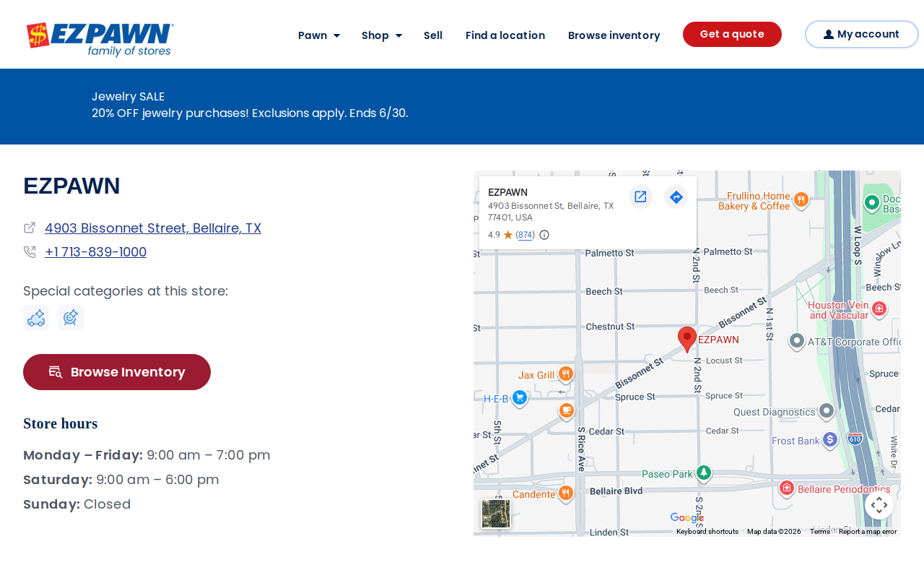Expand the Shop dropdown menu
This screenshot has height=578, width=924.
click(x=382, y=35)
